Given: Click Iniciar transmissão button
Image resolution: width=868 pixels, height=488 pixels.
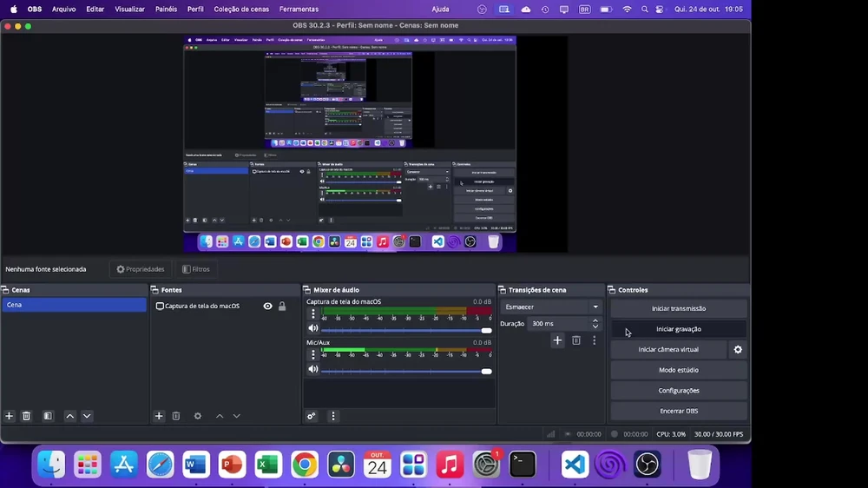Looking at the screenshot, I should (679, 308).
